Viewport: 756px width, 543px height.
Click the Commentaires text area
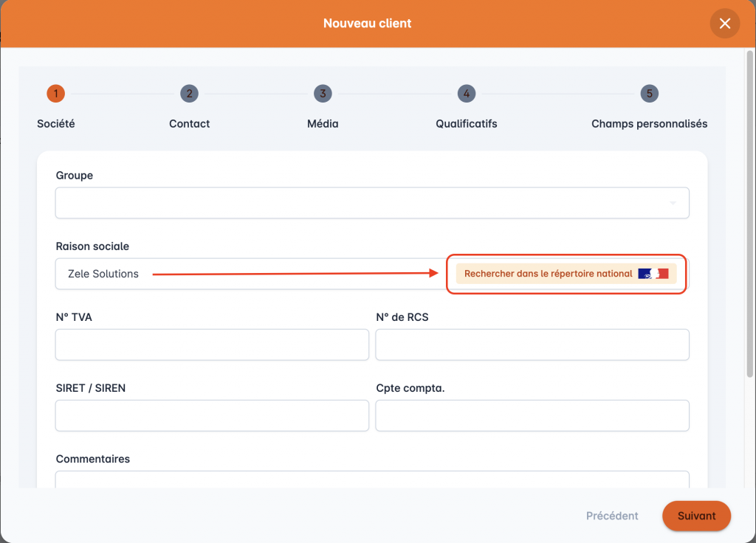click(x=372, y=480)
